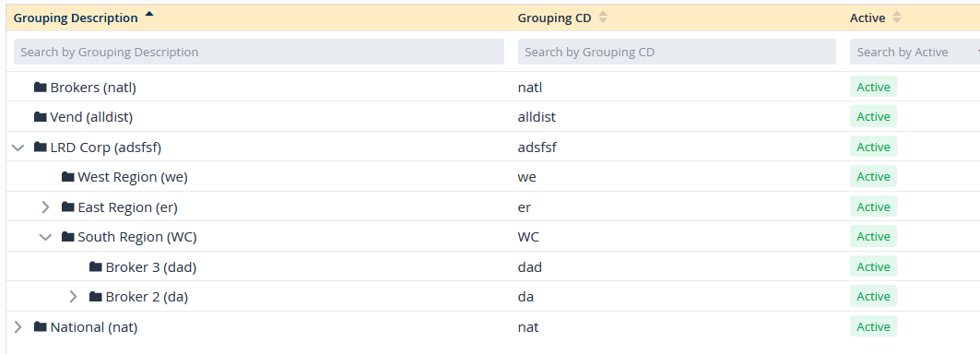Click the Broker 3 folder icon
Viewport: 980px width, 354px height.
click(96, 267)
